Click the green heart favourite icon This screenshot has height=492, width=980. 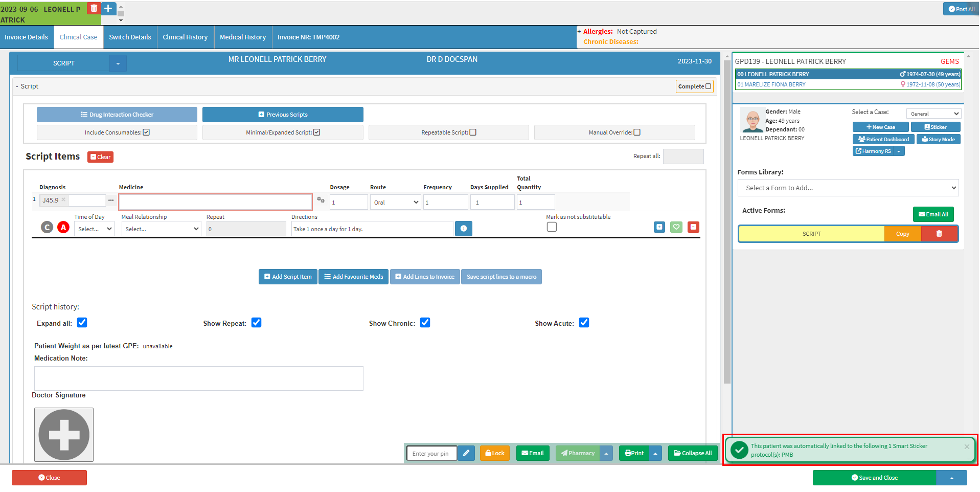point(676,227)
